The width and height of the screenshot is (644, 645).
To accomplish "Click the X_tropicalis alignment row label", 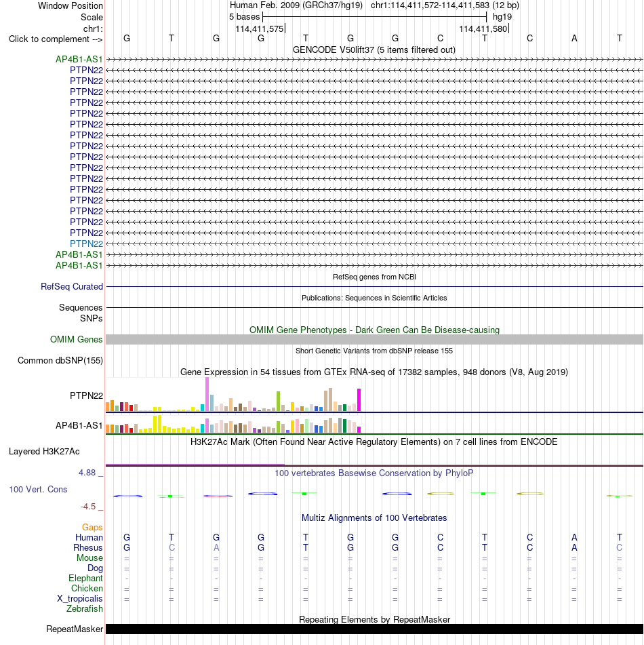I will click(x=80, y=598).
